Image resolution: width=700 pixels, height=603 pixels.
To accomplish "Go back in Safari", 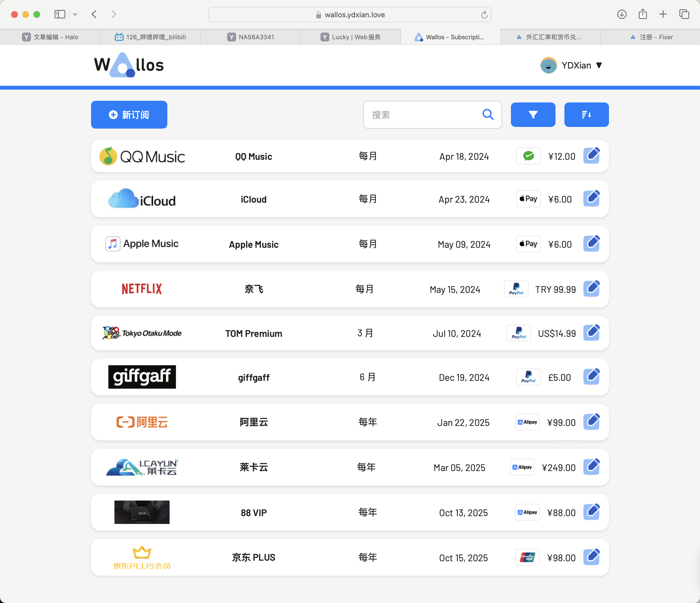I will (94, 14).
